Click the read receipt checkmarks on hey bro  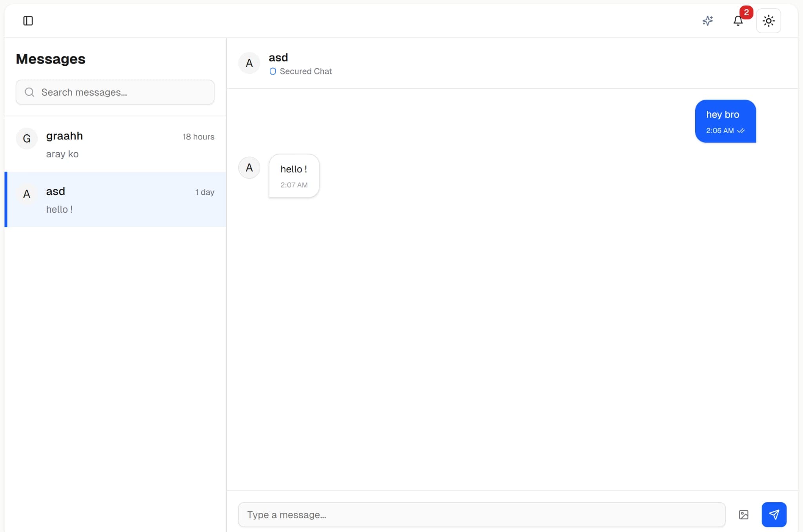click(741, 131)
